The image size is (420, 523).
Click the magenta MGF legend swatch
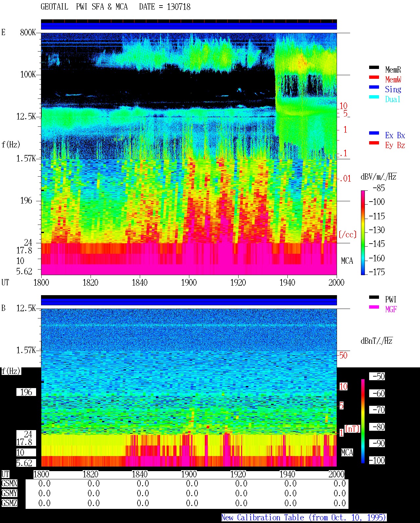tap(374, 307)
